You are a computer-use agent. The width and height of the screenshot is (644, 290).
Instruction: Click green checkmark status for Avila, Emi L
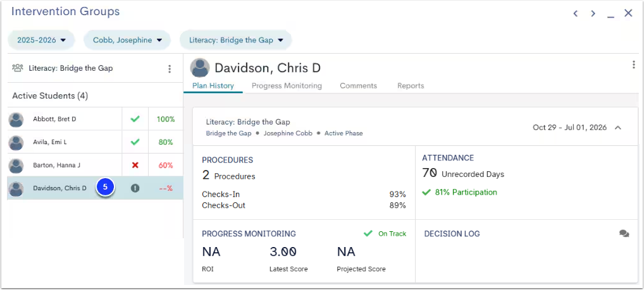coord(135,142)
